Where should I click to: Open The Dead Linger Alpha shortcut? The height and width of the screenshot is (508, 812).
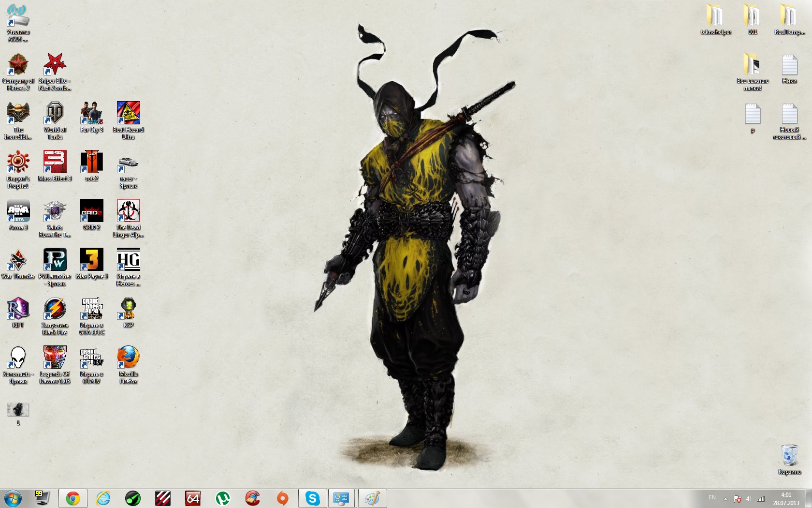[x=128, y=219]
